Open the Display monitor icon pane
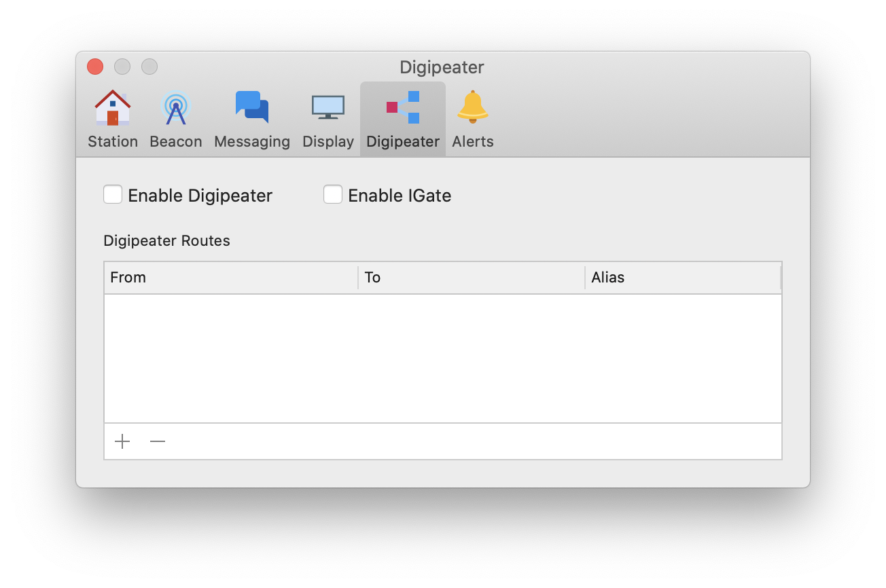This screenshot has width=886, height=588. coord(328,107)
